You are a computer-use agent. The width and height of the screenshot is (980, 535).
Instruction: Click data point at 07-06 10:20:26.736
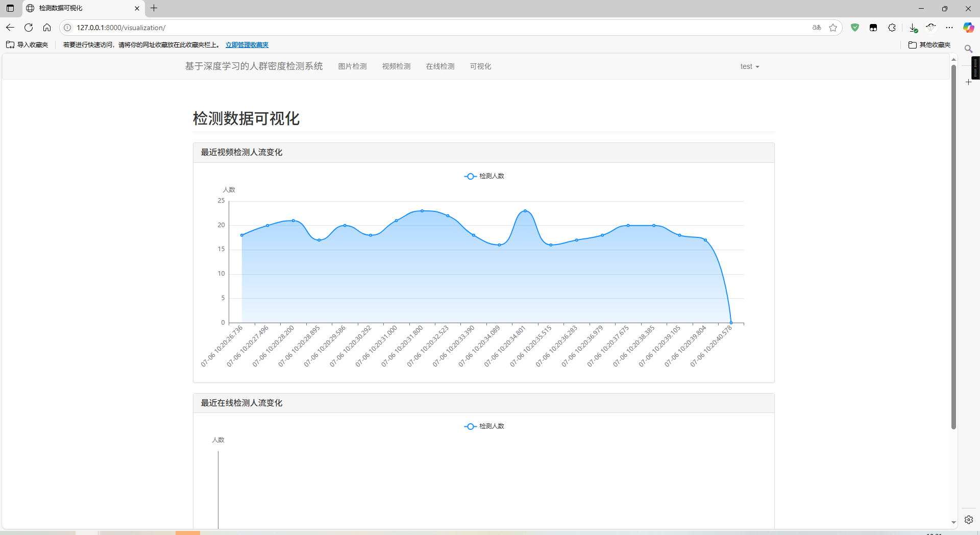click(242, 235)
